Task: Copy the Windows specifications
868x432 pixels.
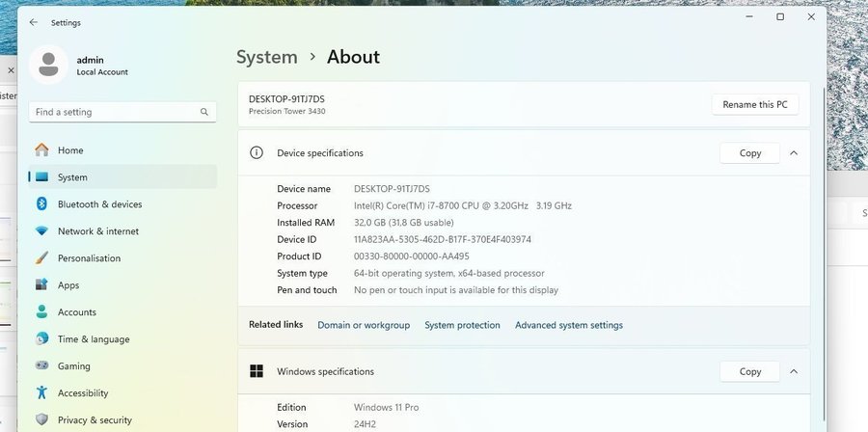Action: tap(749, 371)
